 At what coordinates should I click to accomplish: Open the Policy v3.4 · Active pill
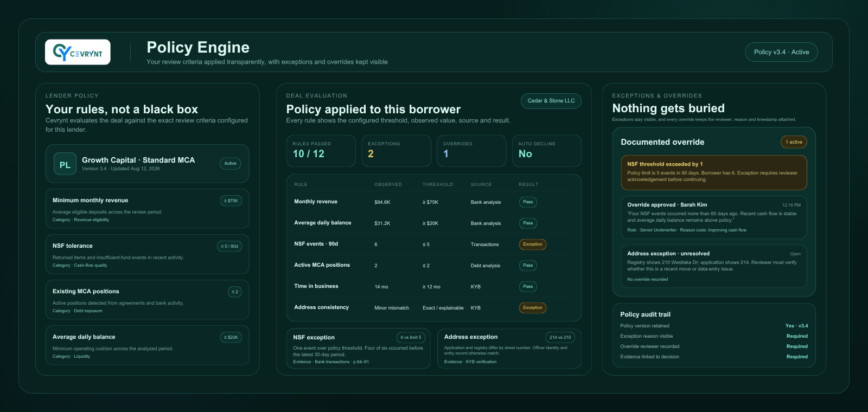(x=781, y=52)
